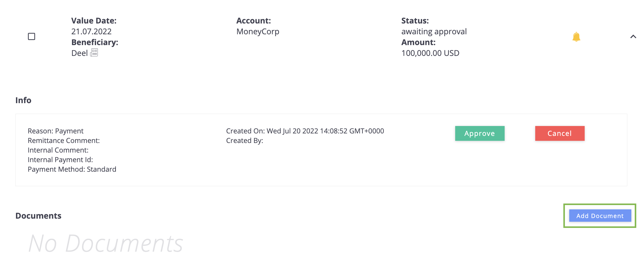The image size is (644, 273).
Task: Click the Internal Payment Id field label
Action: click(60, 160)
